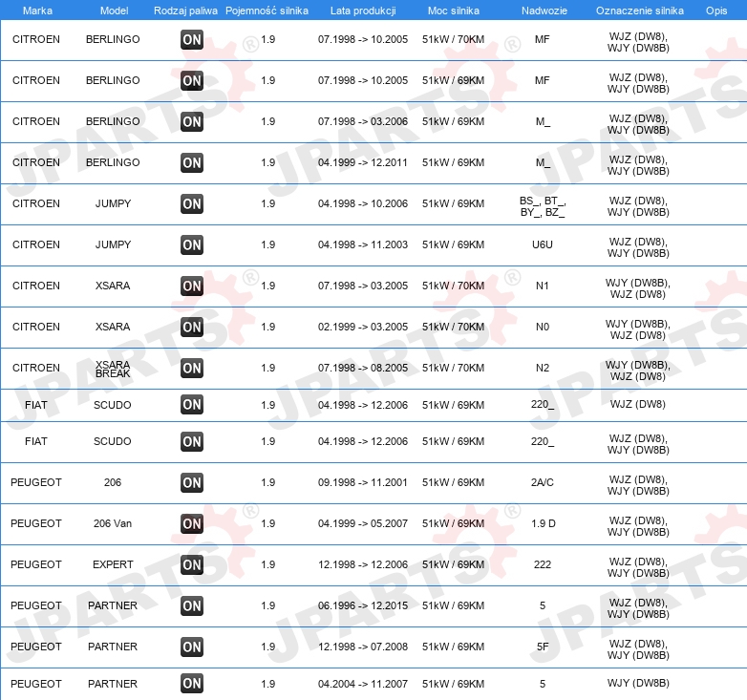Image resolution: width=747 pixels, height=700 pixels.
Task: Select the 1.9 capacity cell in the Expert row
Action: click(268, 564)
